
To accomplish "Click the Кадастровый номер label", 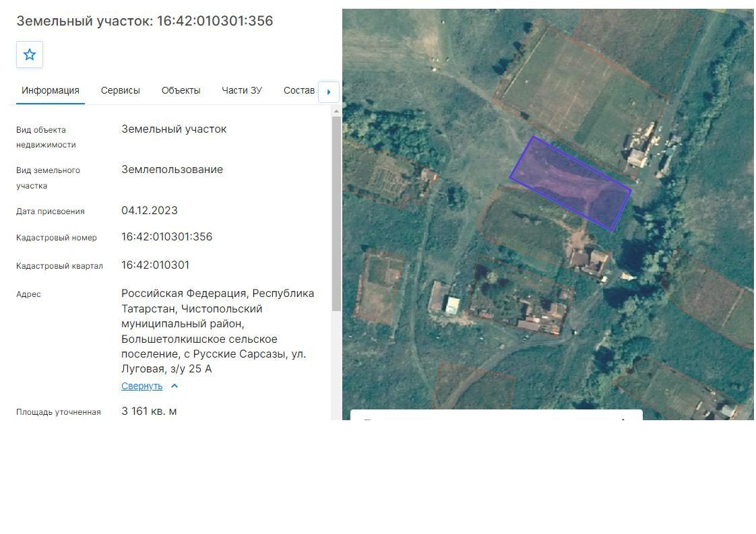I will point(57,238).
